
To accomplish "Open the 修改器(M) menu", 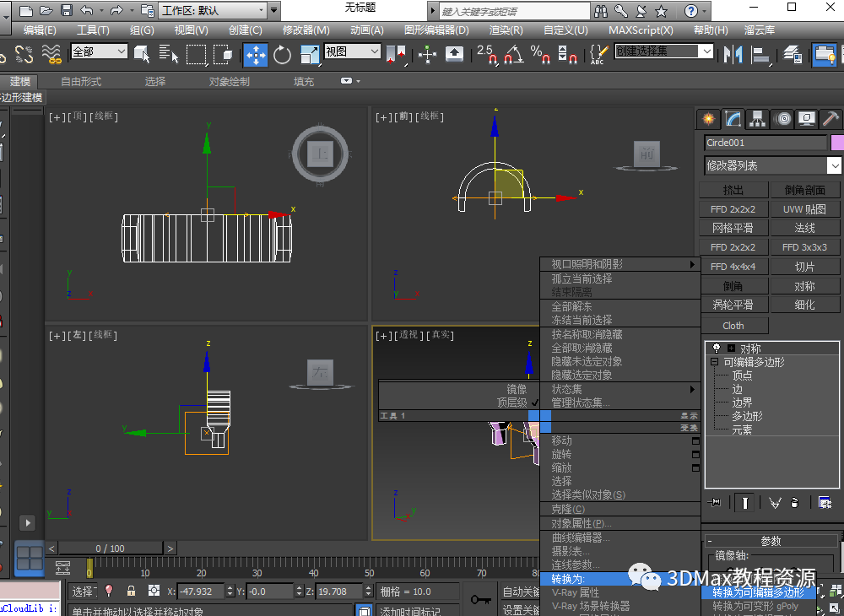I will 306,30.
